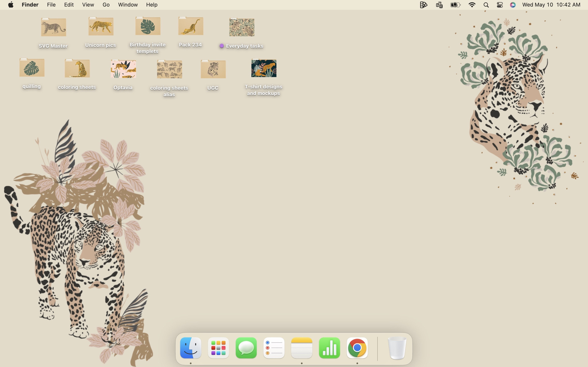Click the Siri icon in the menu bar

(513, 5)
